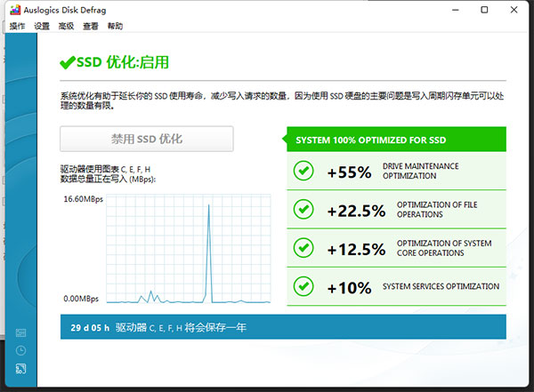Click checkmark icon next to +10% system services

pyautogui.click(x=303, y=286)
